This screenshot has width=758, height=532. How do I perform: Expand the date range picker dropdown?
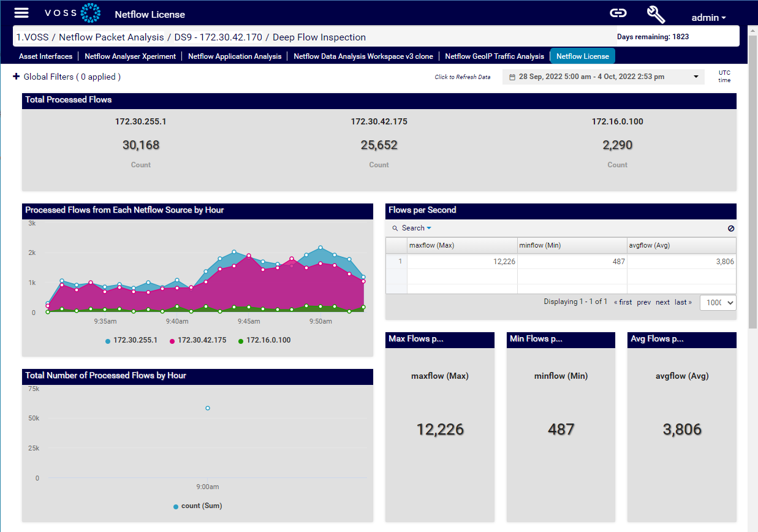point(695,75)
